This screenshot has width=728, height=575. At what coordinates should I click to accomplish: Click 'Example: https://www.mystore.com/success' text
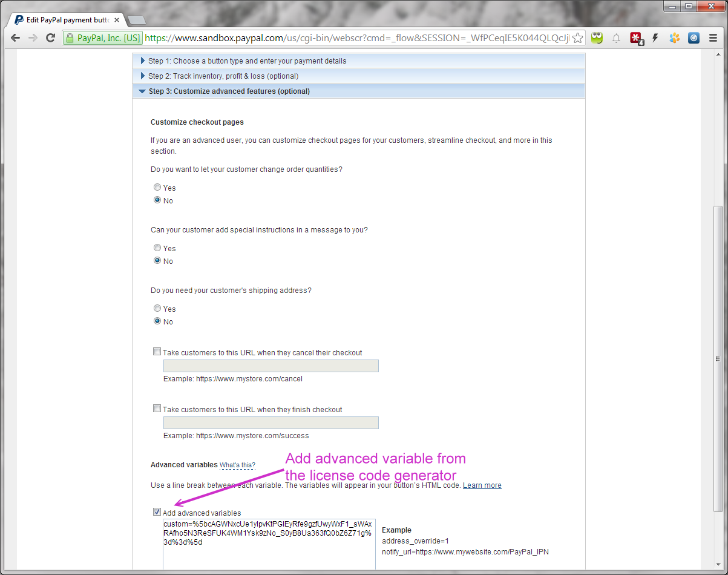pos(236,436)
